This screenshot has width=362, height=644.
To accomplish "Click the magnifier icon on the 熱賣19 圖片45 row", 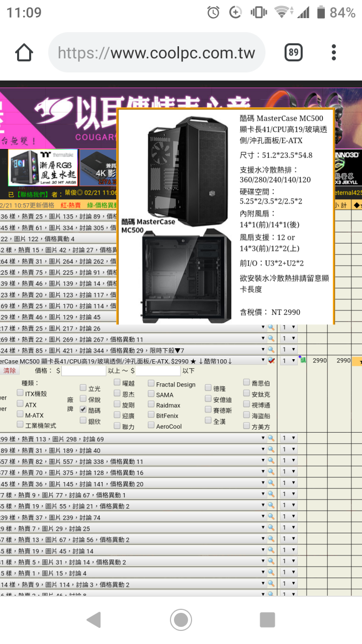I will pyautogui.click(x=271, y=550).
